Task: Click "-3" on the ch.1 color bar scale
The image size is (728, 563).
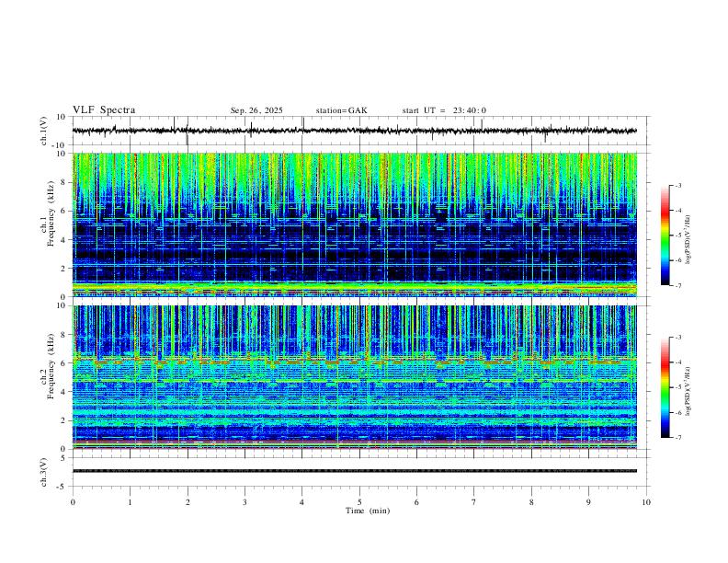Action: (678, 185)
